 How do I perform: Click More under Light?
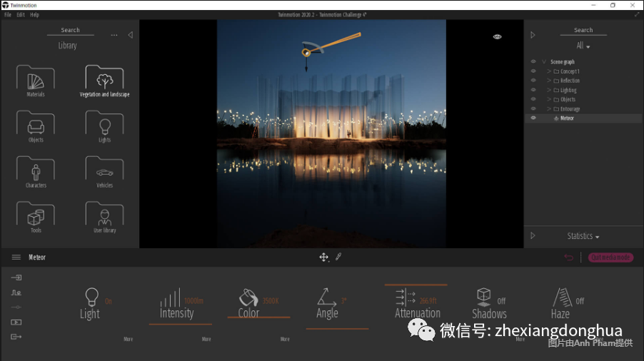pyautogui.click(x=128, y=340)
